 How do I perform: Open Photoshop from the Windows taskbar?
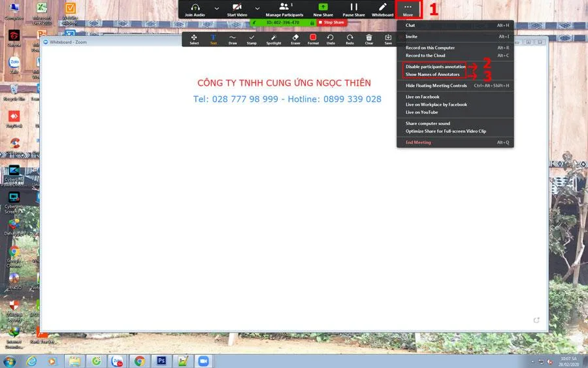pos(161,361)
